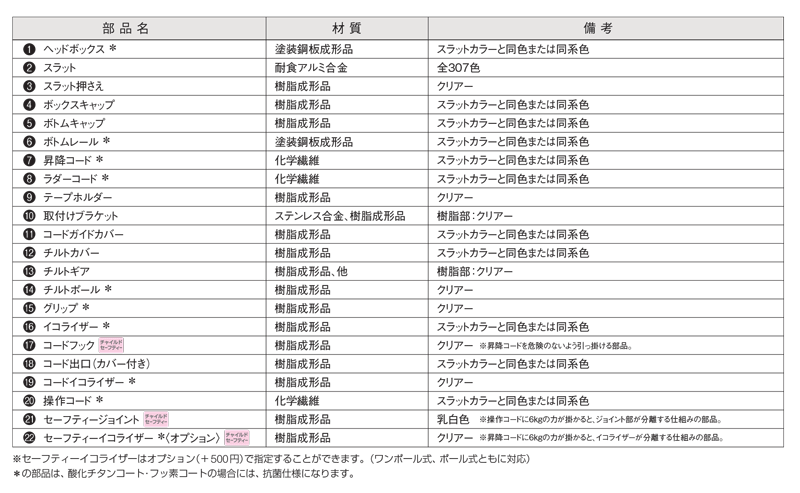This screenshot has width=800, height=493.
Task: Click 化学繊維 in the ラダーコード row
Action: tap(297, 179)
